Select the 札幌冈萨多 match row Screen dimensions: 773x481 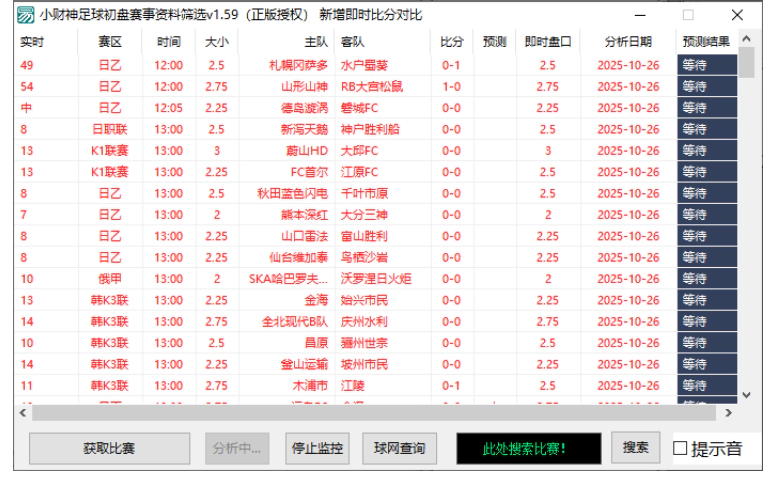pyautogui.click(x=298, y=65)
